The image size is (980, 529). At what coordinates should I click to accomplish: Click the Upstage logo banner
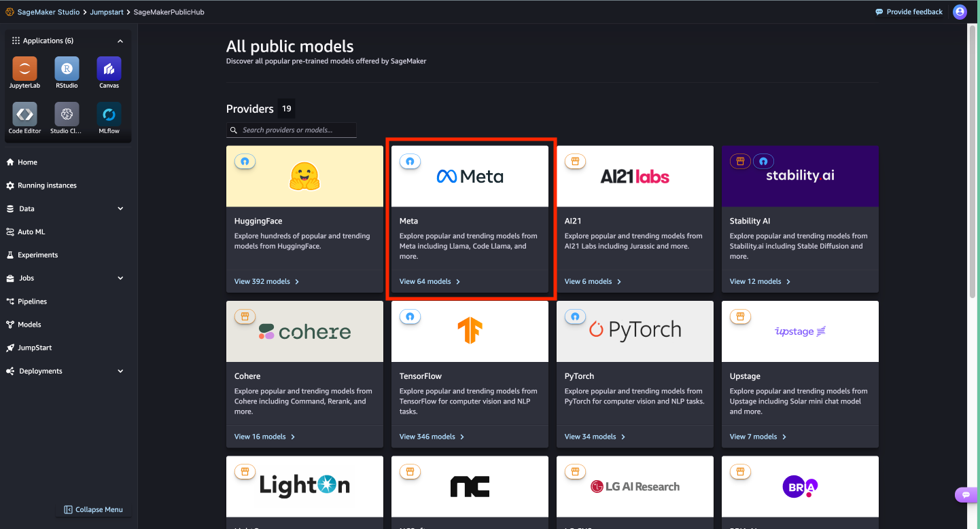tap(800, 331)
